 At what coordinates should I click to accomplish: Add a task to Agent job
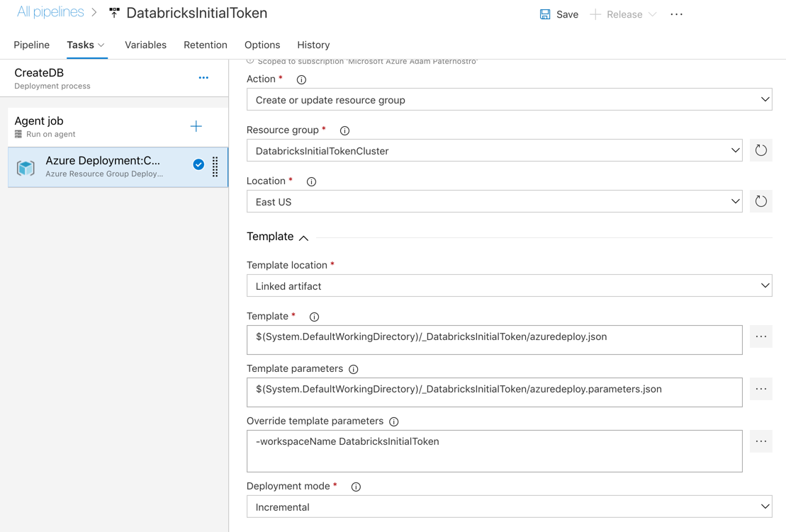tap(196, 126)
